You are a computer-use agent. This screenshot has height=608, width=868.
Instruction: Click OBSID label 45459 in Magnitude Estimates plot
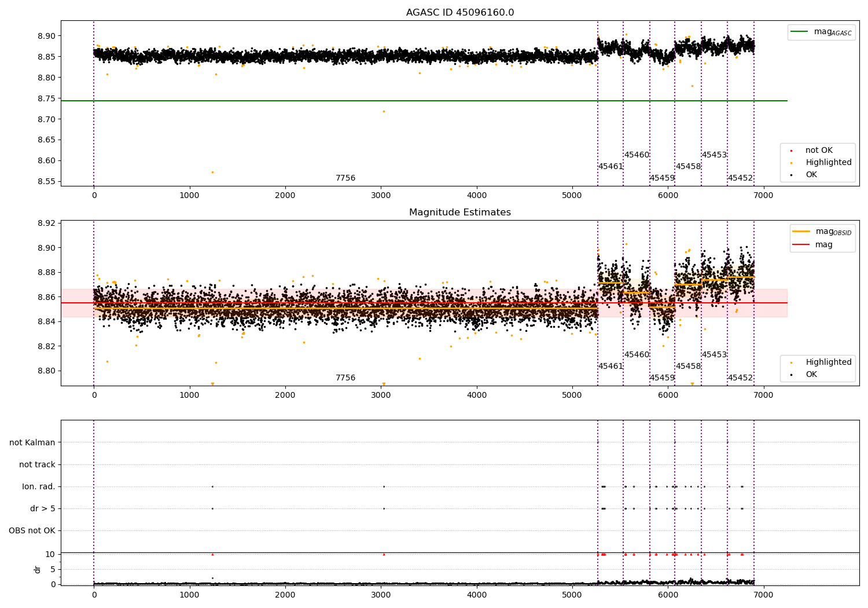(662, 378)
